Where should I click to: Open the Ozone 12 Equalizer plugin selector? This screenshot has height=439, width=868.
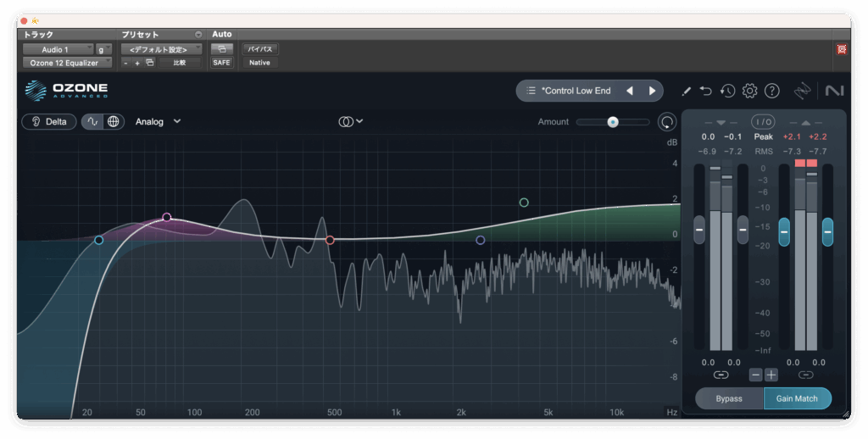coord(66,63)
